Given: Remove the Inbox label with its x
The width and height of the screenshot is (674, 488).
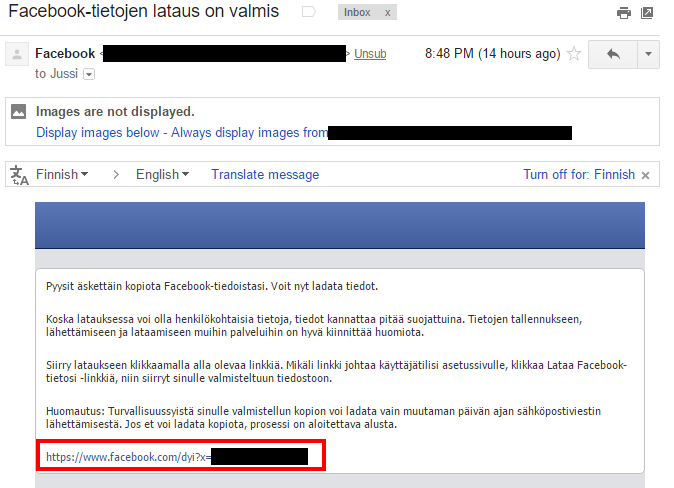Looking at the screenshot, I should [x=387, y=13].
